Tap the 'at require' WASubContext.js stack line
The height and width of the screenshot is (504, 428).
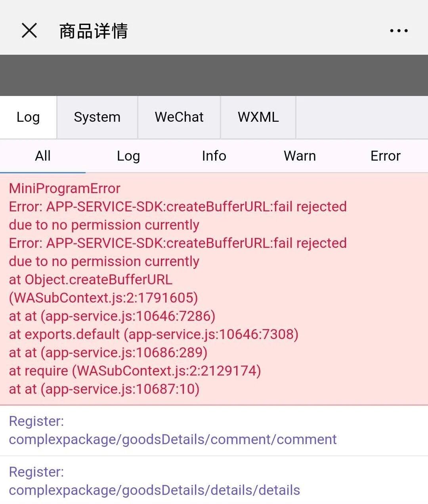click(x=135, y=371)
